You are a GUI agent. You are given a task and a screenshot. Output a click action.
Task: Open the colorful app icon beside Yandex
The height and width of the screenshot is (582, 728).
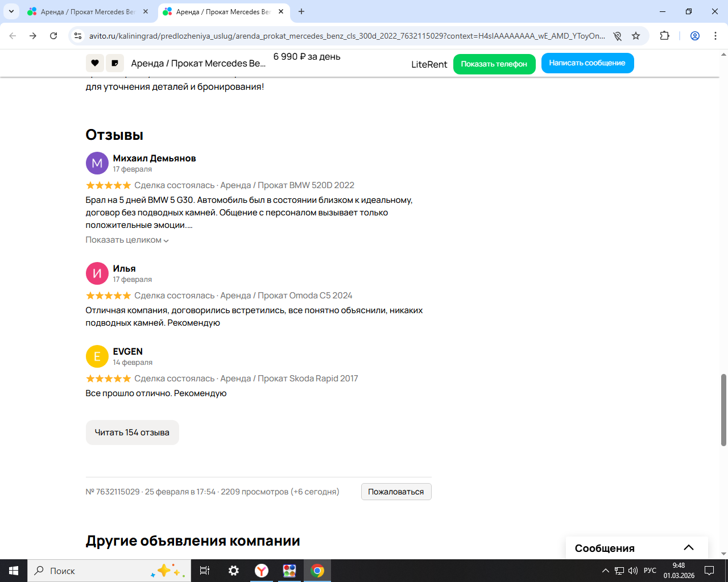pyautogui.click(x=289, y=571)
